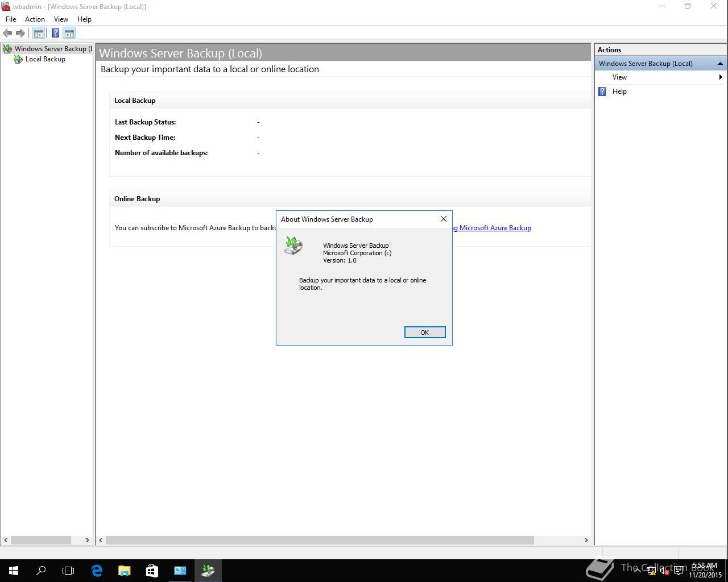Switch to Server Manager on the taskbar

click(x=180, y=571)
